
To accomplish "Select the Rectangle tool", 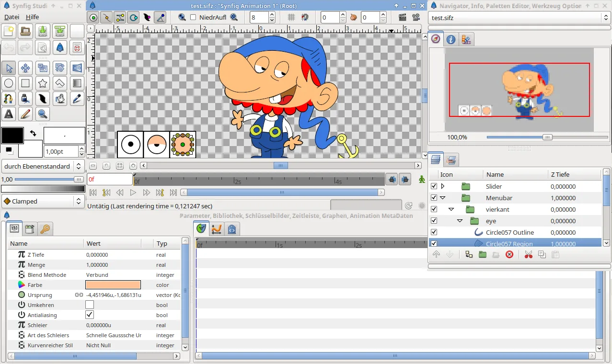I will (25, 83).
